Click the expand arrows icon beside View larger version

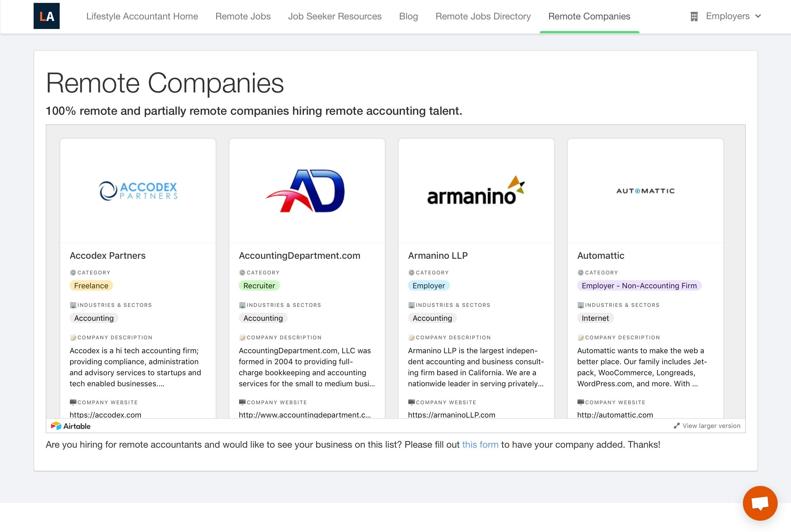click(x=677, y=426)
